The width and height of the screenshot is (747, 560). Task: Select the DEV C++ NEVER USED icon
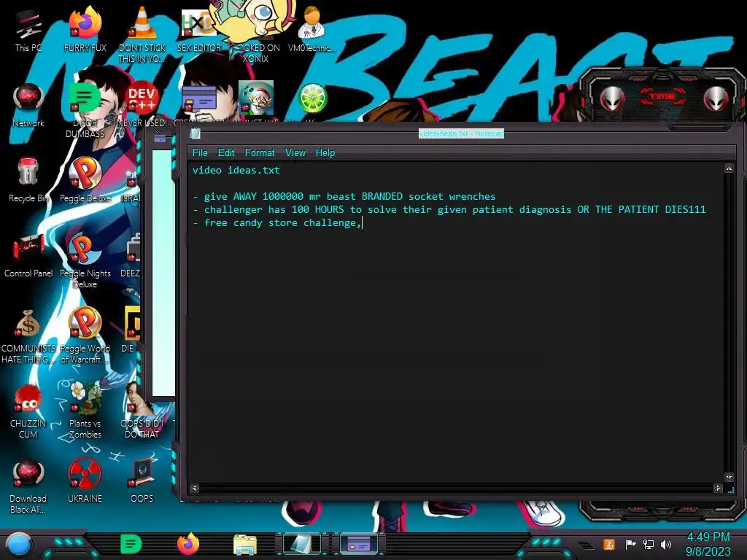tap(142, 105)
